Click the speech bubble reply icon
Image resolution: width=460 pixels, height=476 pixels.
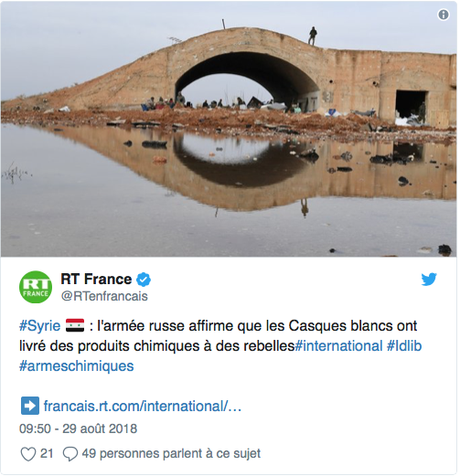point(70,454)
